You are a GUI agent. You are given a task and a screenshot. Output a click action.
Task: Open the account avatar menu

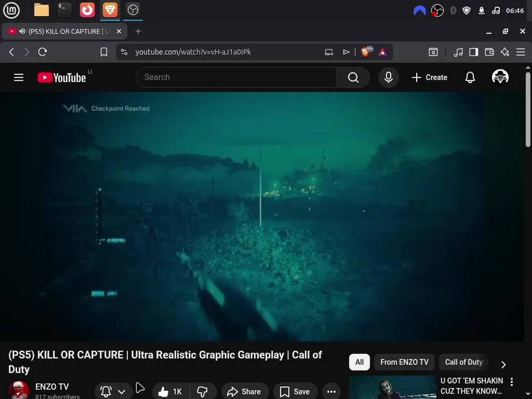point(500,77)
